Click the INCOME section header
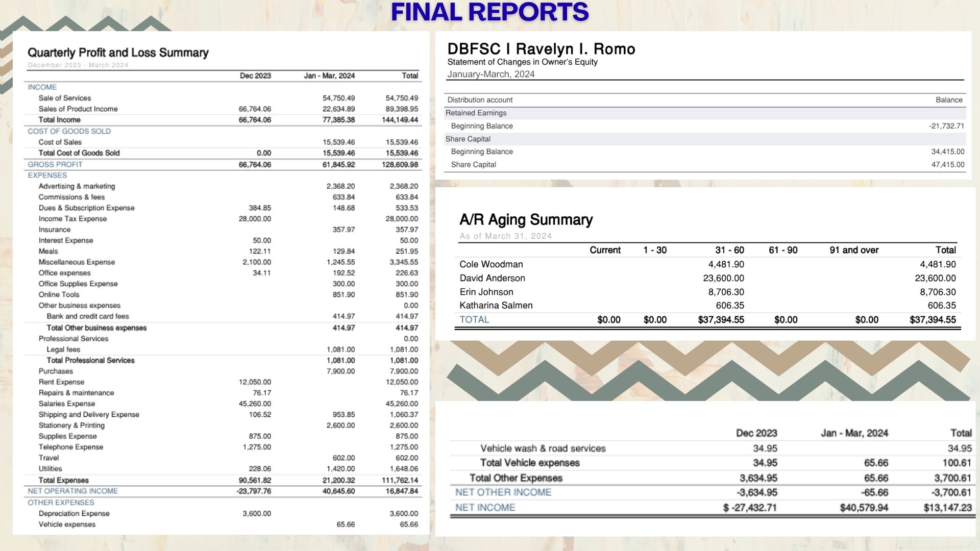Viewport: 980px width, 551px height. 42,87
